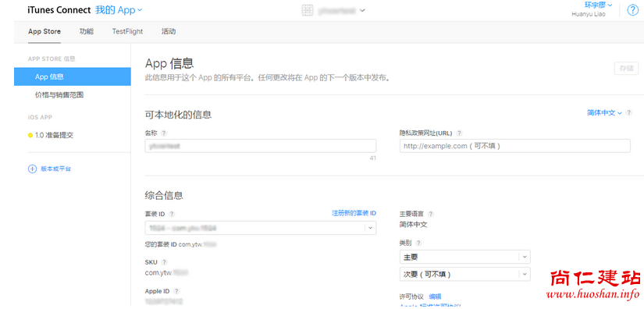
Task: Open the 套装 ID combo box
Action: (x=261, y=228)
